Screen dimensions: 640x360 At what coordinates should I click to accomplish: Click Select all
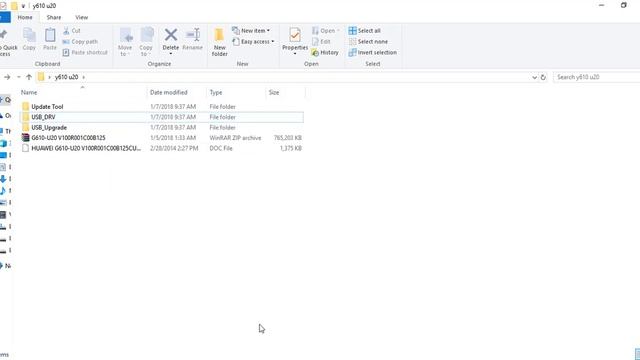pyautogui.click(x=364, y=31)
